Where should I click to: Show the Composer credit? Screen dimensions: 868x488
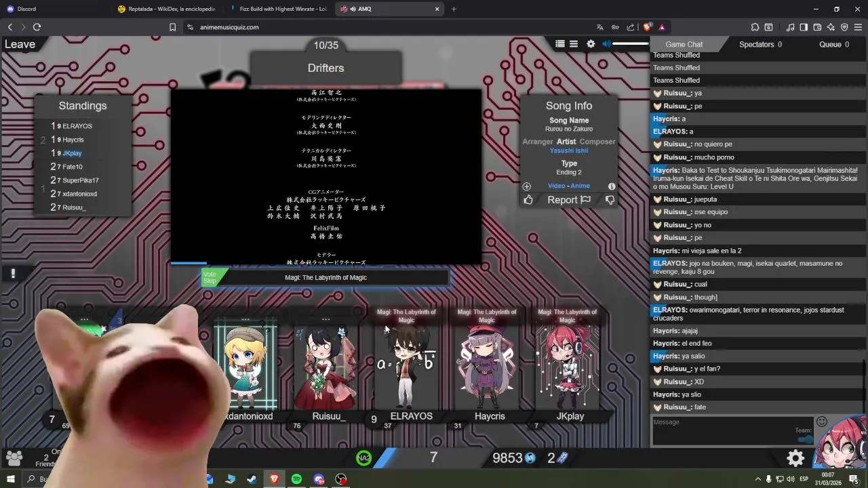(x=597, y=142)
